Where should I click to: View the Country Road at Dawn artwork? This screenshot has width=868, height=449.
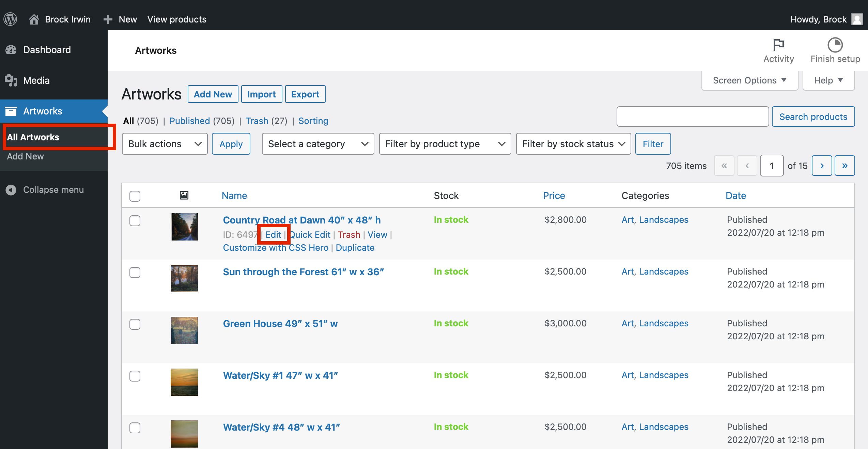click(x=377, y=235)
